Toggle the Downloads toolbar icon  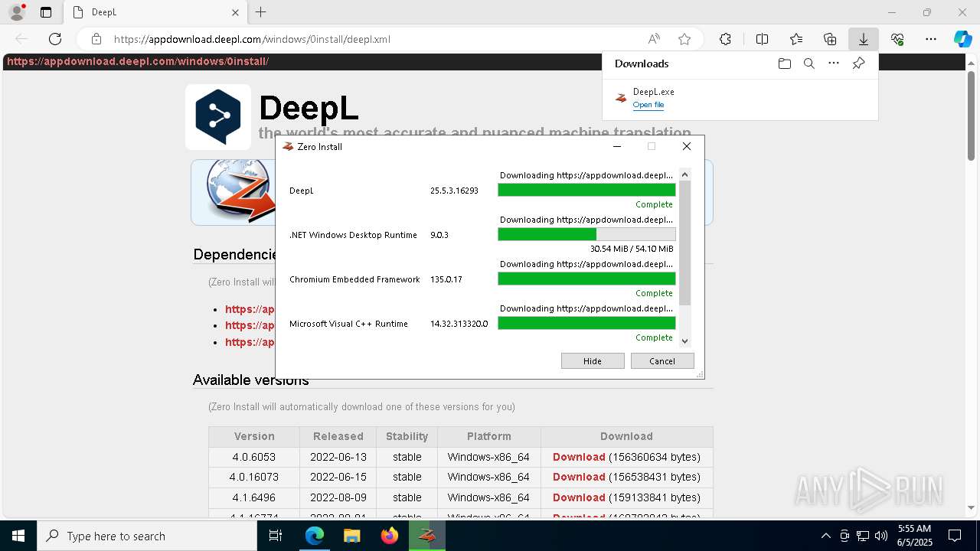[x=863, y=39]
